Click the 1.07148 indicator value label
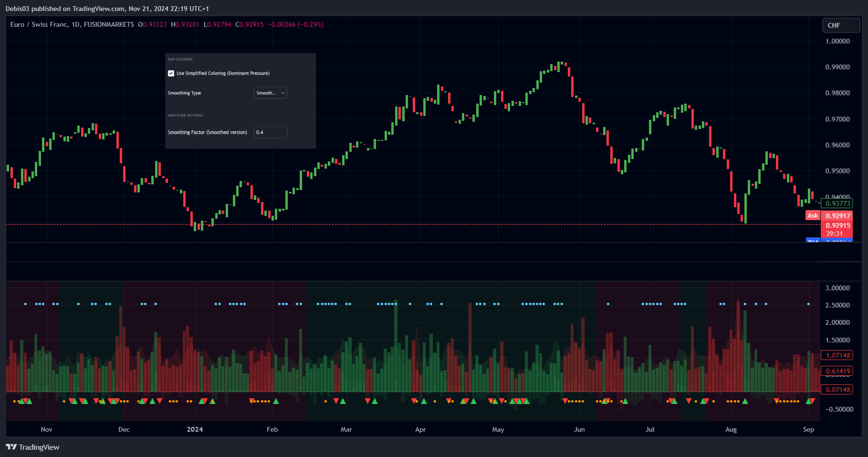This screenshot has width=868, height=457. click(x=837, y=355)
